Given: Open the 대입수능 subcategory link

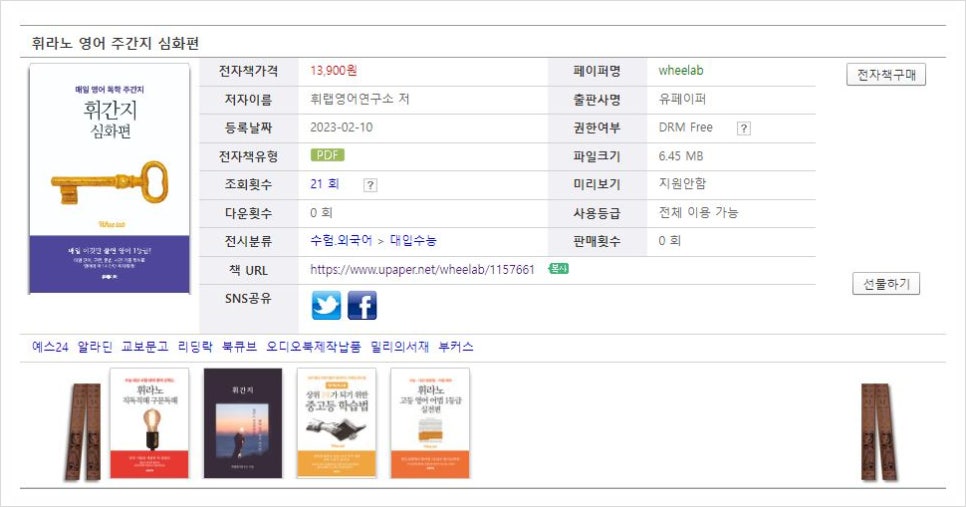Looking at the screenshot, I should pos(413,241).
